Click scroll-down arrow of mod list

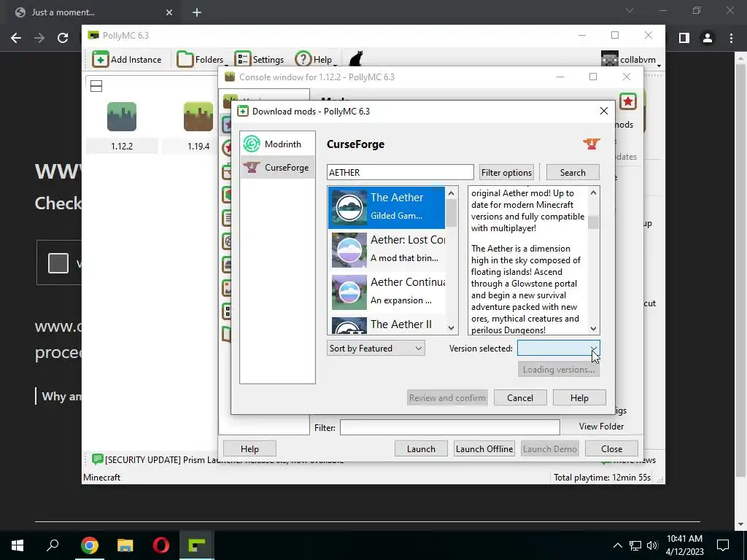tap(451, 327)
